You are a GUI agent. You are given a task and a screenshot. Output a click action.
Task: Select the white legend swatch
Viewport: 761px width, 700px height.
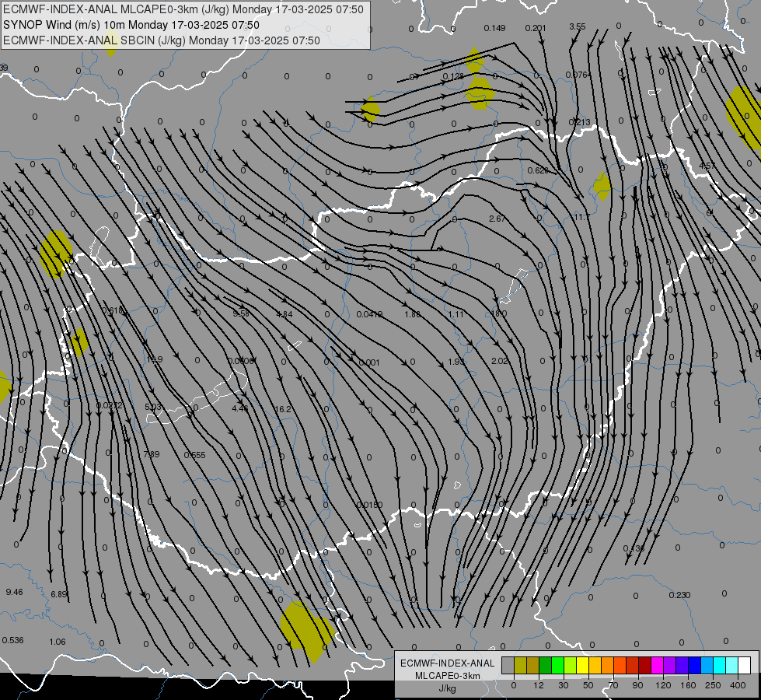coord(745,665)
